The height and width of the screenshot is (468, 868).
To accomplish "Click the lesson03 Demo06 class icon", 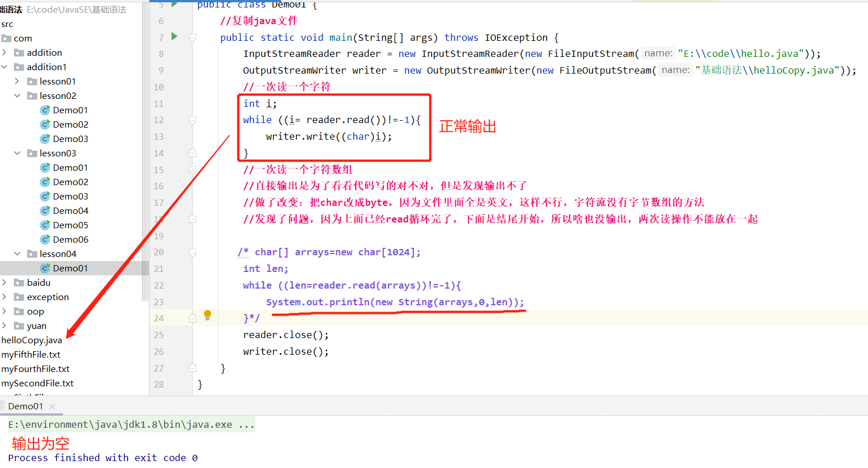I will (x=45, y=239).
